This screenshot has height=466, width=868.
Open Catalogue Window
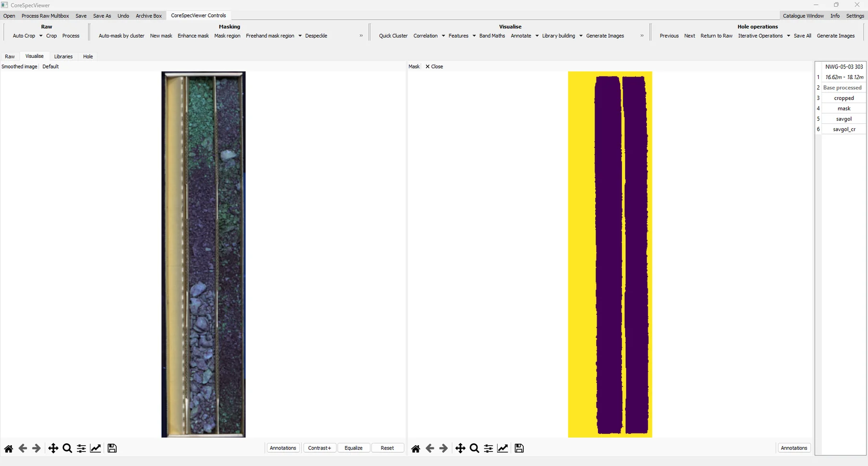click(803, 16)
